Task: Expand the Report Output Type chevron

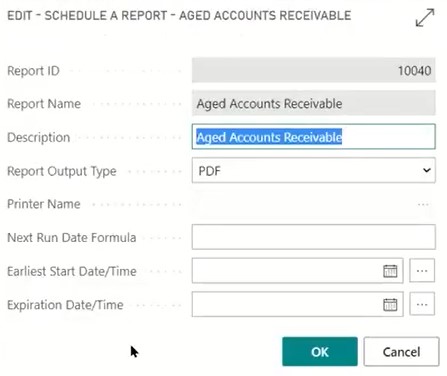Action: pyautogui.click(x=426, y=170)
